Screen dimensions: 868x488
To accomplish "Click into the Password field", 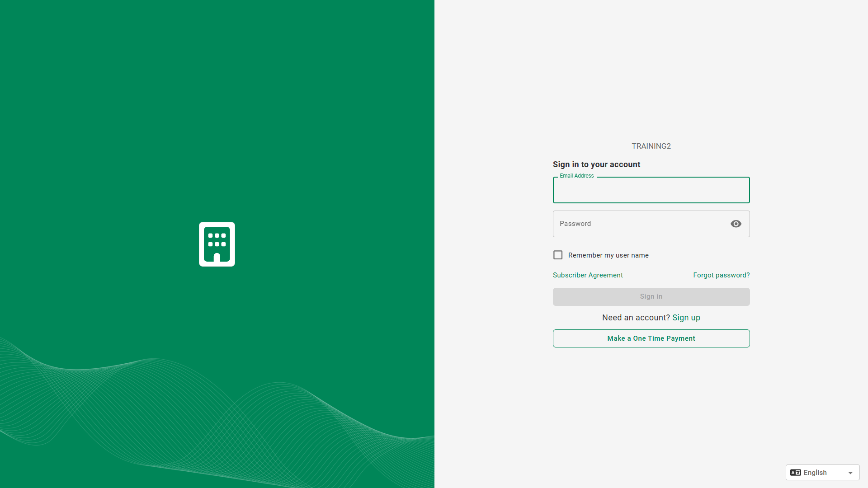I will pos(651,224).
